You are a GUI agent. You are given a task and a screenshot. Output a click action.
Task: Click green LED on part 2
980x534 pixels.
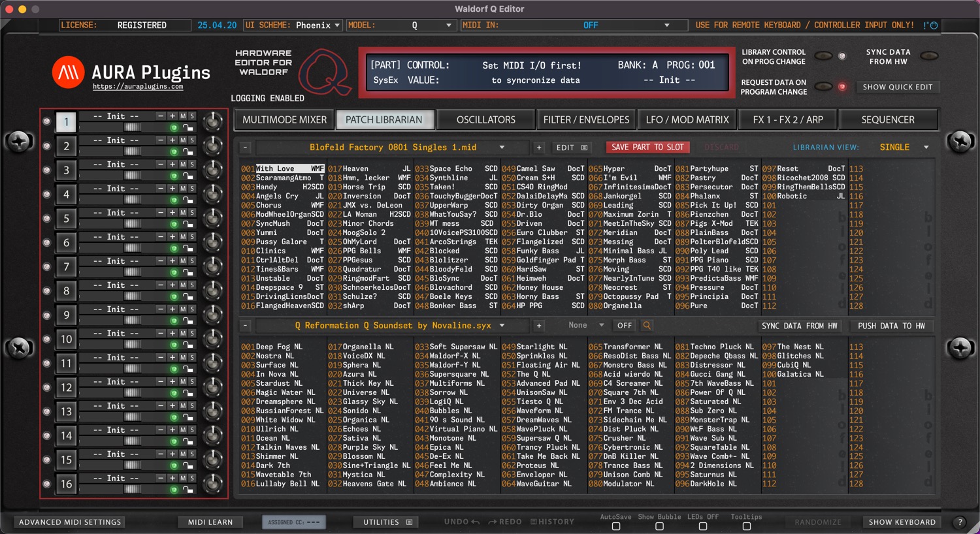(174, 152)
